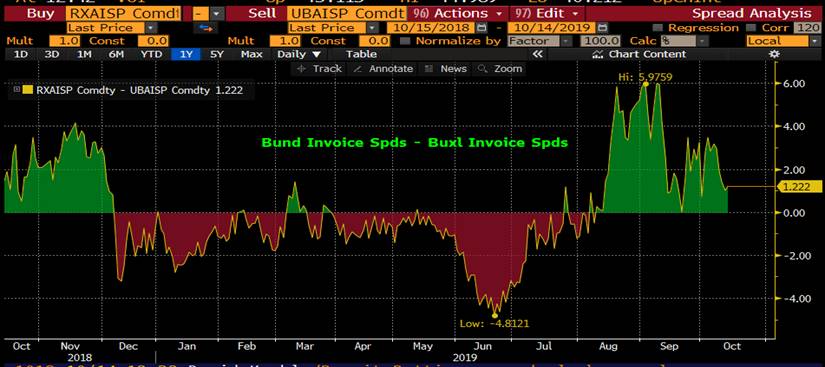Select the 6M range tab
This screenshot has height=367, width=825.
click(x=116, y=54)
